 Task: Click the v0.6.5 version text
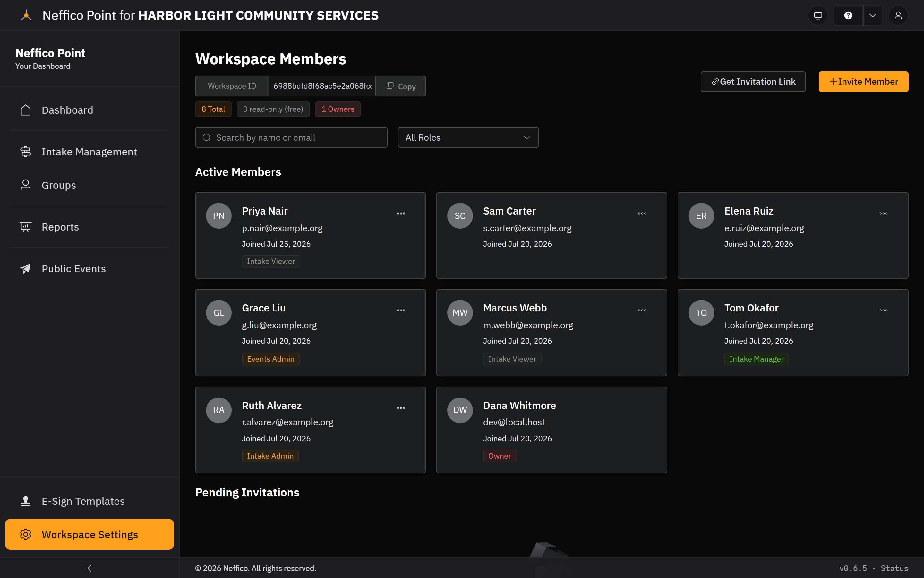[x=853, y=568]
